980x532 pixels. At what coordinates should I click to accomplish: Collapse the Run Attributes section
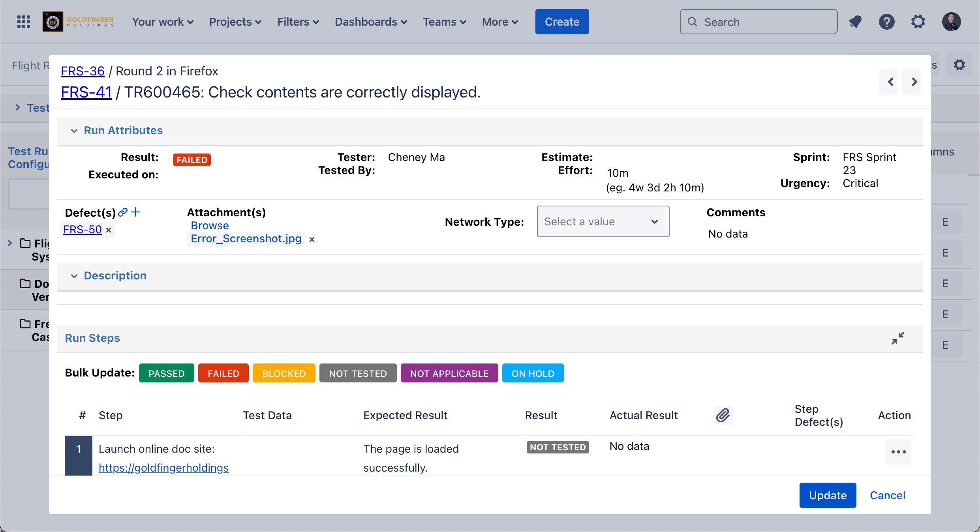[74, 131]
